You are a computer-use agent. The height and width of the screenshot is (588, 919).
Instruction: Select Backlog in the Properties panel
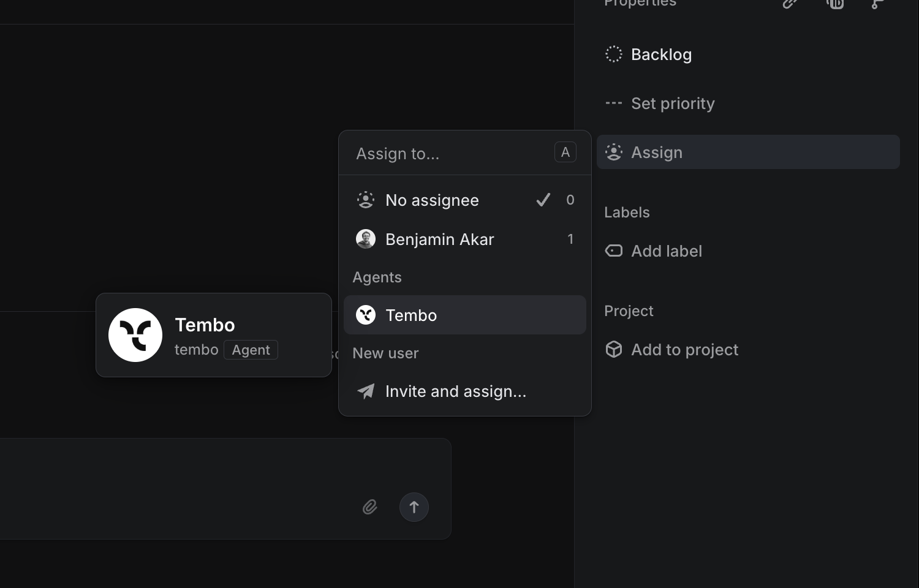tap(661, 54)
